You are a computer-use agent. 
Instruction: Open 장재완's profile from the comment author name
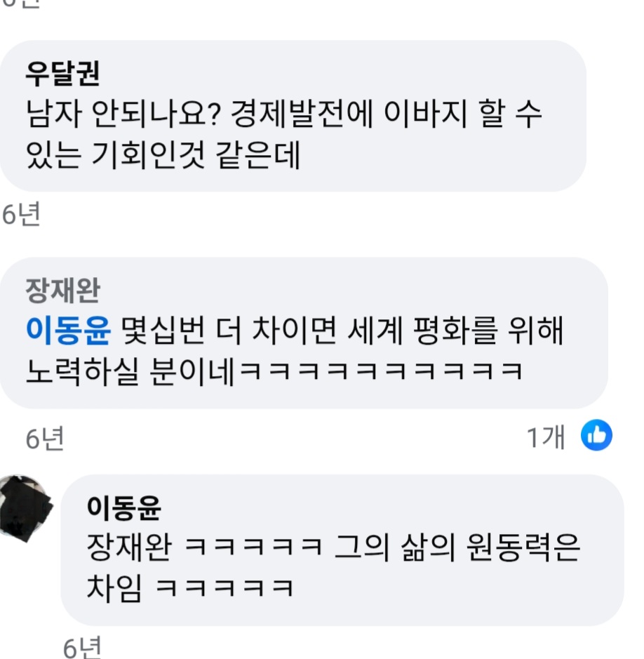point(62,291)
